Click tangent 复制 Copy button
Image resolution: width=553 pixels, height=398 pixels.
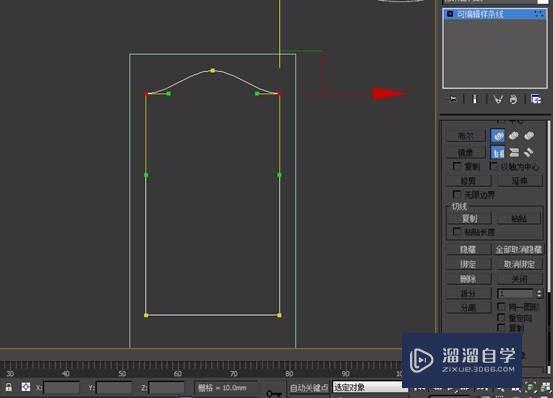469,219
